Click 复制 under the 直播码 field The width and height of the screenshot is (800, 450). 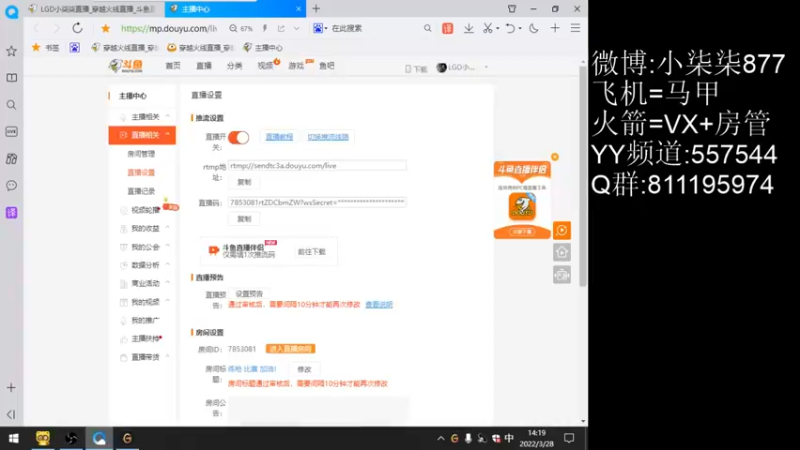pos(244,219)
